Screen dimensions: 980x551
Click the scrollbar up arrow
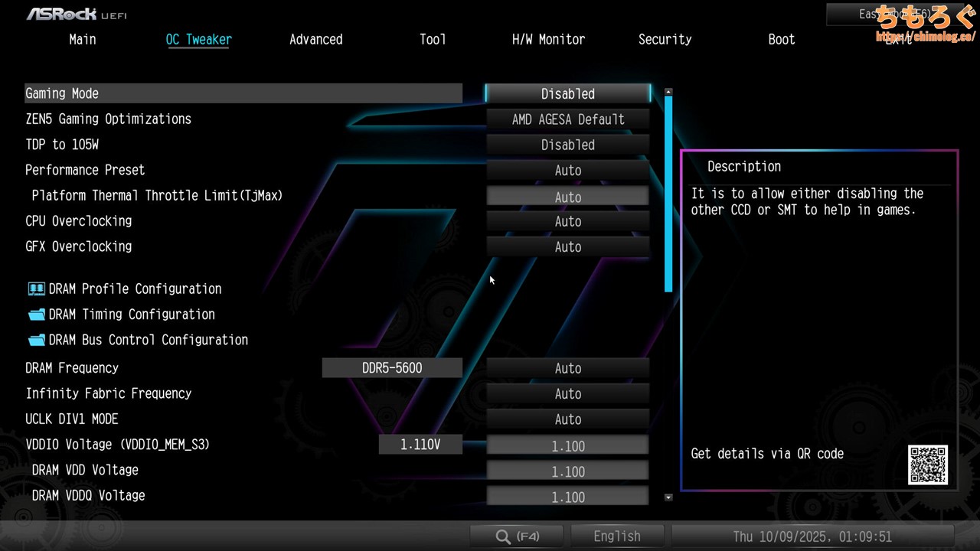click(668, 92)
